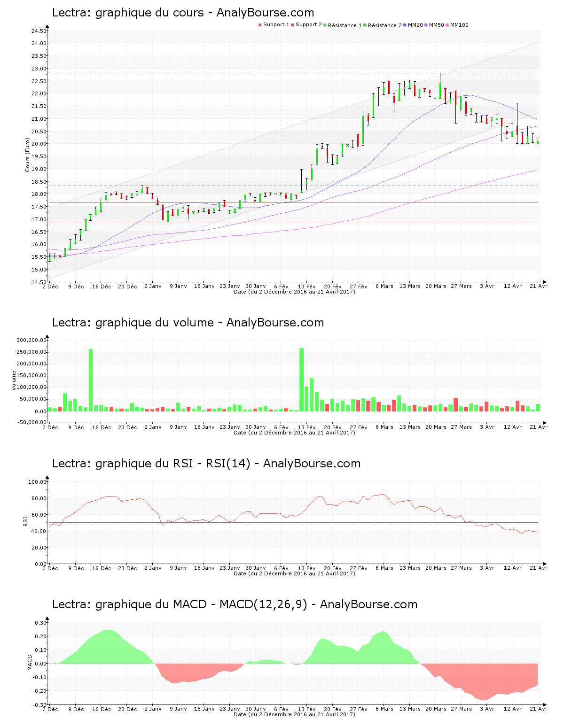Click '13 Fév' date on volume chart
The width and height of the screenshot is (564, 728).
pos(307,427)
